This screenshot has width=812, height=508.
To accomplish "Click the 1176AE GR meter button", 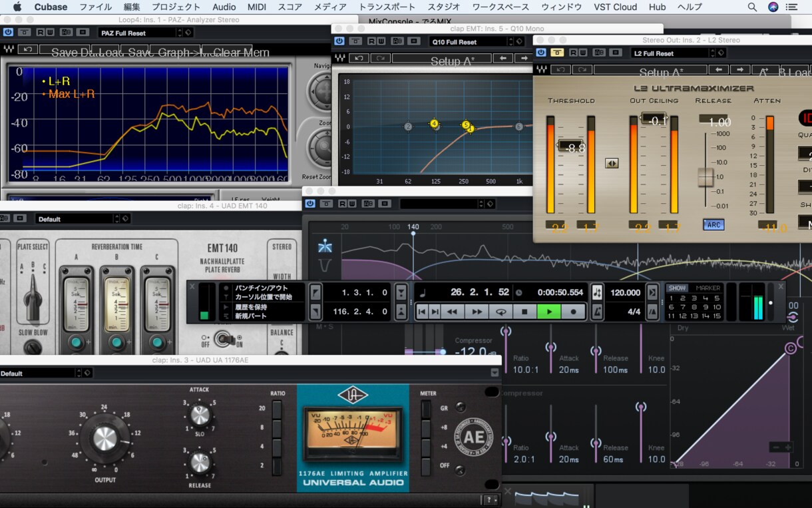I will point(427,409).
